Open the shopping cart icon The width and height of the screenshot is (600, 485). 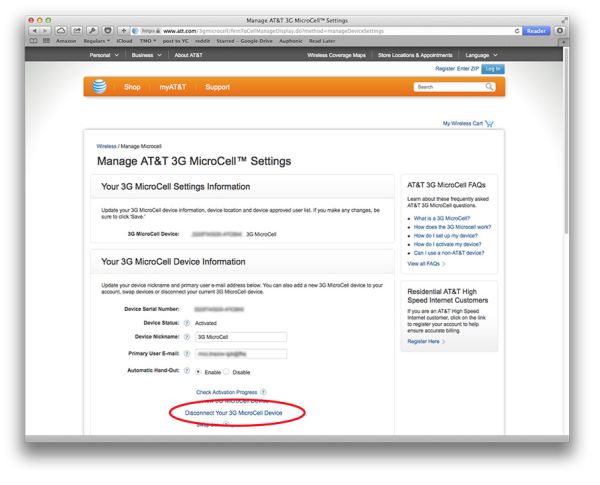(490, 124)
